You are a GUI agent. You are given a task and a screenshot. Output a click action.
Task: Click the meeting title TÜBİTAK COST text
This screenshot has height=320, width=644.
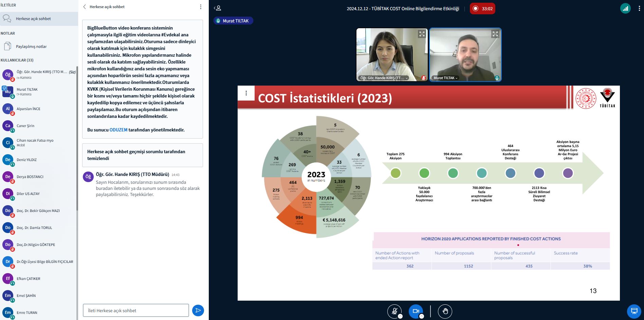coord(403,8)
